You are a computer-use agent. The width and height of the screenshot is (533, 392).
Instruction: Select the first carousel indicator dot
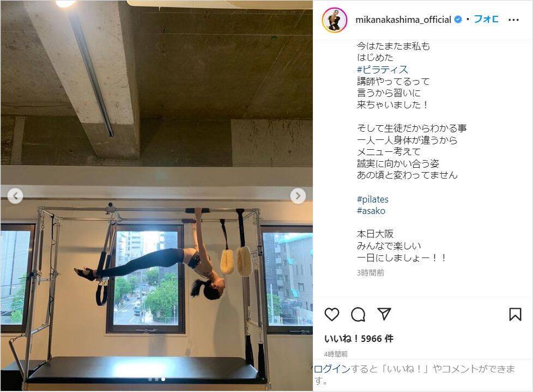click(150, 379)
